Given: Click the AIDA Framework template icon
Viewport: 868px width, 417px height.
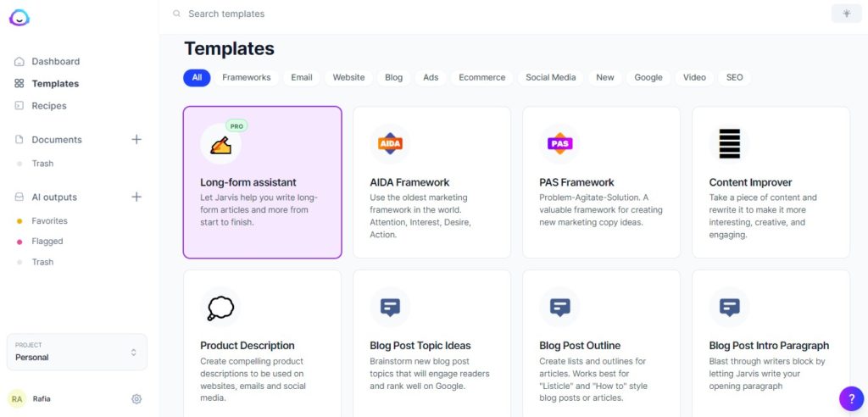Looking at the screenshot, I should click(390, 144).
